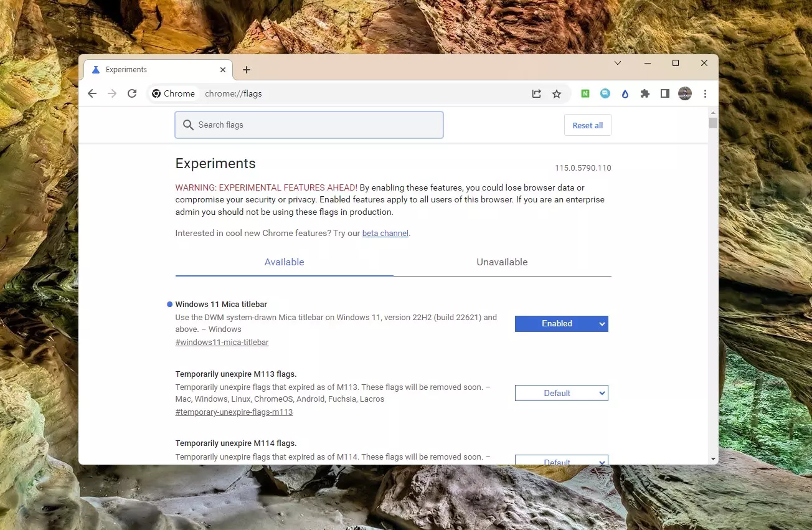Open the green N extension
Image resolution: width=812 pixels, height=530 pixels.
tap(585, 93)
